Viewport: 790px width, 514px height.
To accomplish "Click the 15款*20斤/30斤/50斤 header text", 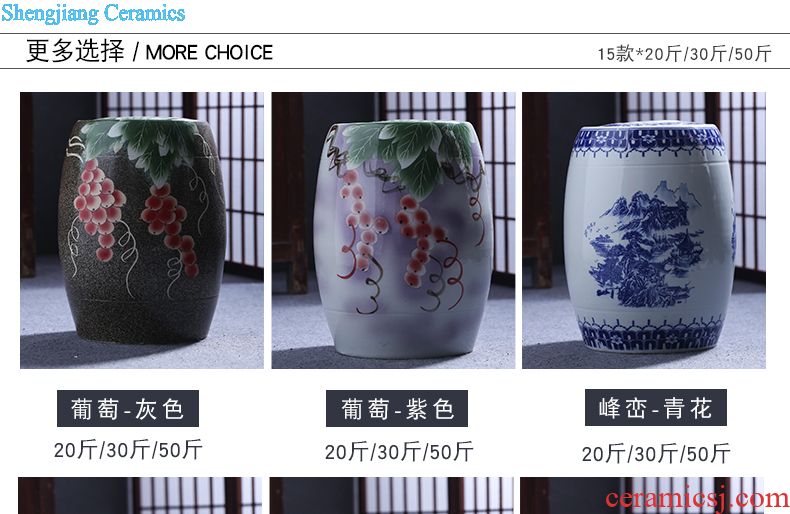I will click(684, 53).
